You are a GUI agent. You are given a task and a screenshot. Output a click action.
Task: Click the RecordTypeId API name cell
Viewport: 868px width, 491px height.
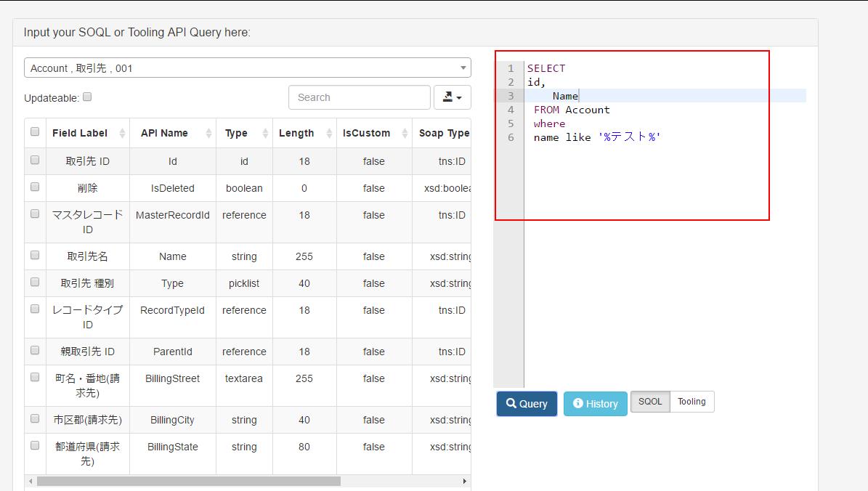pos(173,311)
